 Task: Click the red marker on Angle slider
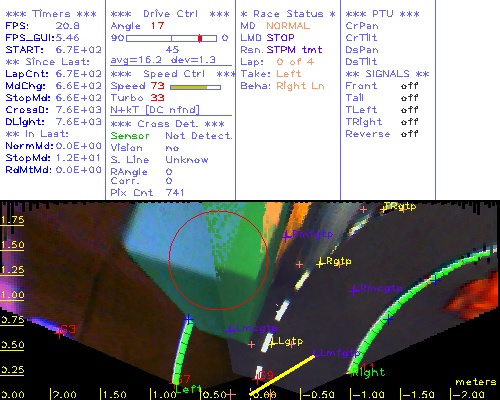(200, 38)
